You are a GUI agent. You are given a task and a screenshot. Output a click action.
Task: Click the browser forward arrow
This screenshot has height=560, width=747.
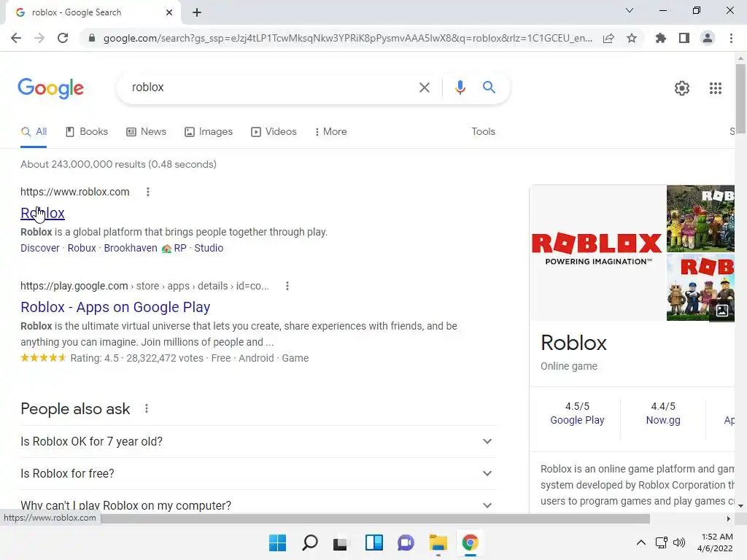click(39, 38)
